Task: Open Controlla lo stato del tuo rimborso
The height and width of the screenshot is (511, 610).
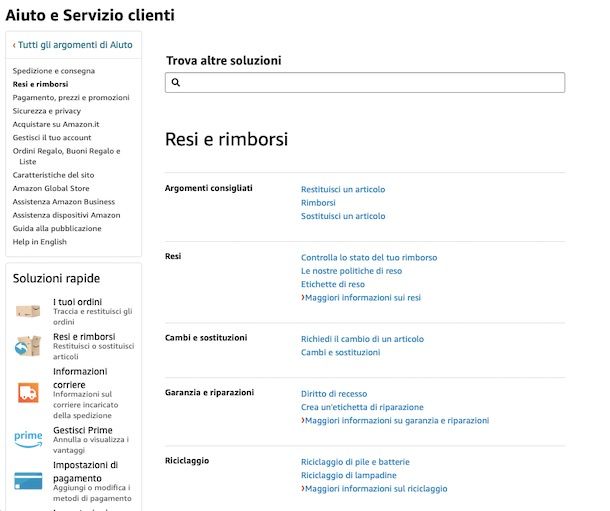Action: 369,257
